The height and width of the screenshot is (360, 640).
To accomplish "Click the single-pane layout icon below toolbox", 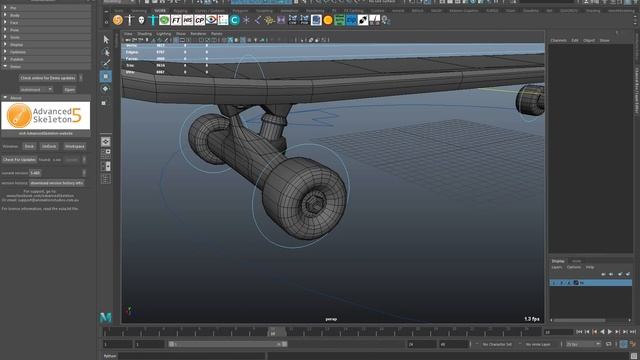I will [x=106, y=142].
